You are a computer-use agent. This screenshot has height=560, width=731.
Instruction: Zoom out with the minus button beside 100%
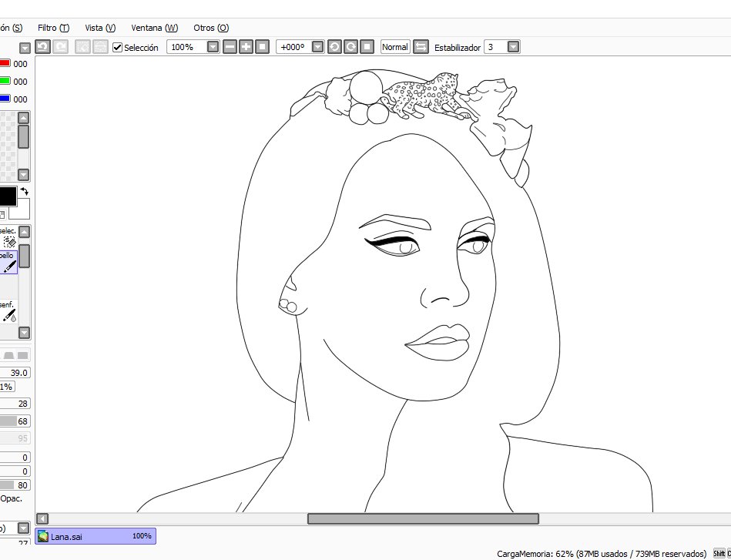(230, 47)
